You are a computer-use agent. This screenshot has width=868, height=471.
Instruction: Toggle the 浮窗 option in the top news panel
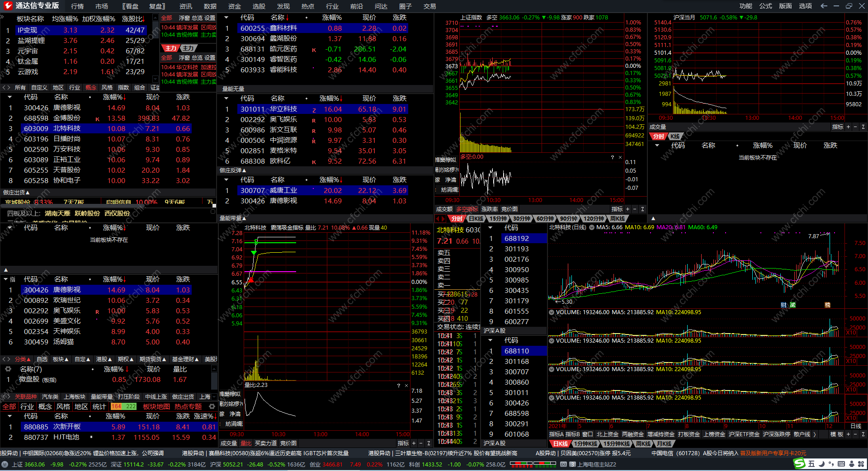click(x=184, y=18)
